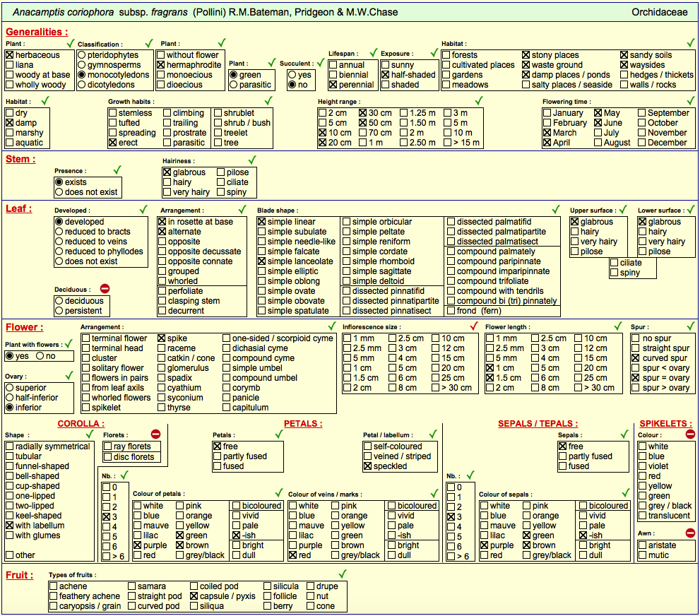The image size is (700, 616).
Task: Click the green check mark next to Leaf Developed
Action: coord(143,210)
